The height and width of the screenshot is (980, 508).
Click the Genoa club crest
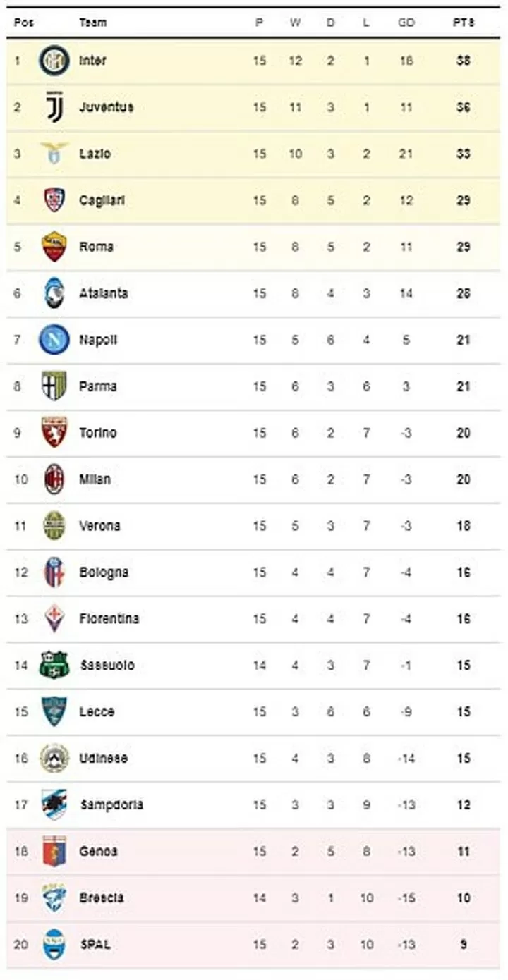click(54, 852)
